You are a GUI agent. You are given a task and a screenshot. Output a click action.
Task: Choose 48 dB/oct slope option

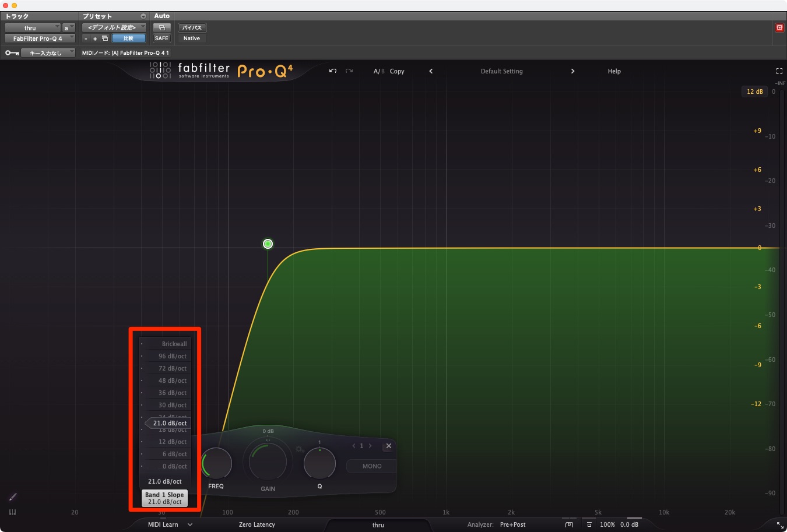[x=166, y=380]
